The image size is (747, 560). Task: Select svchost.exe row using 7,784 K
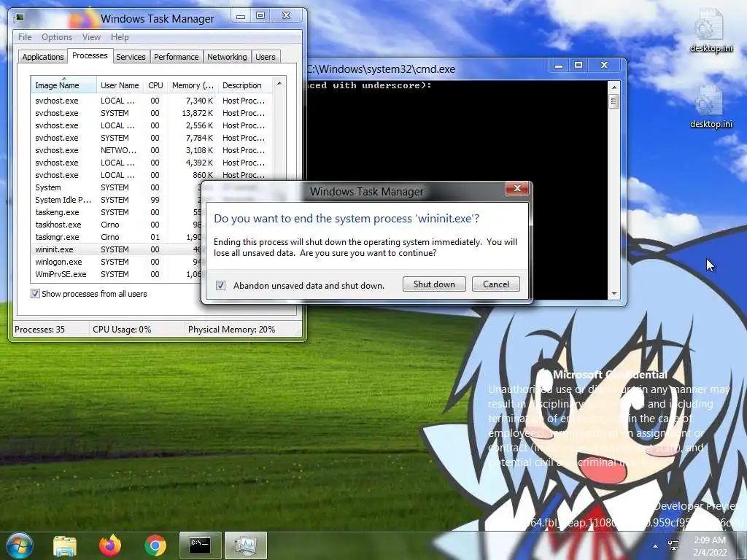(x=152, y=138)
